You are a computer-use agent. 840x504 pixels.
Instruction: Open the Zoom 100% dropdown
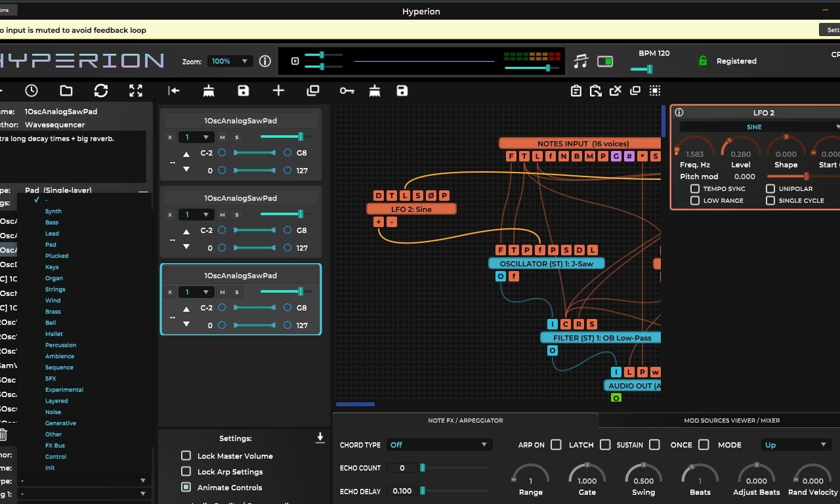(230, 61)
